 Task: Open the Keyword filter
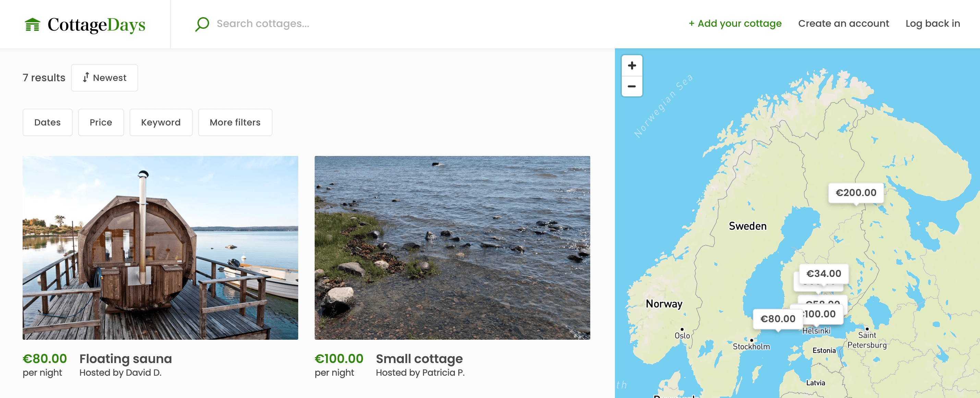click(x=161, y=122)
